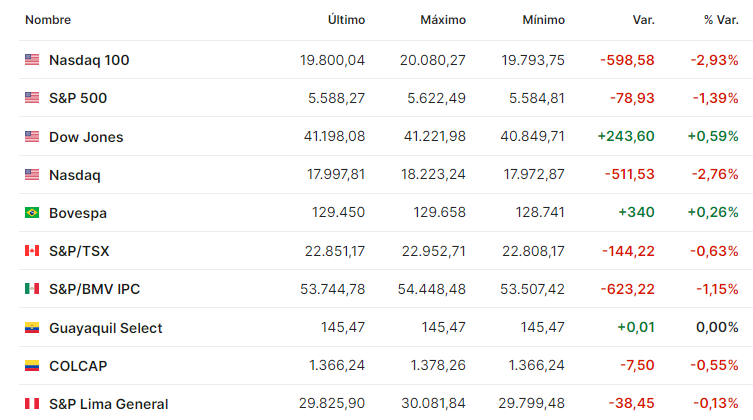Select the S&P Lima General index name
The image size is (753, 420).
coord(109,404)
